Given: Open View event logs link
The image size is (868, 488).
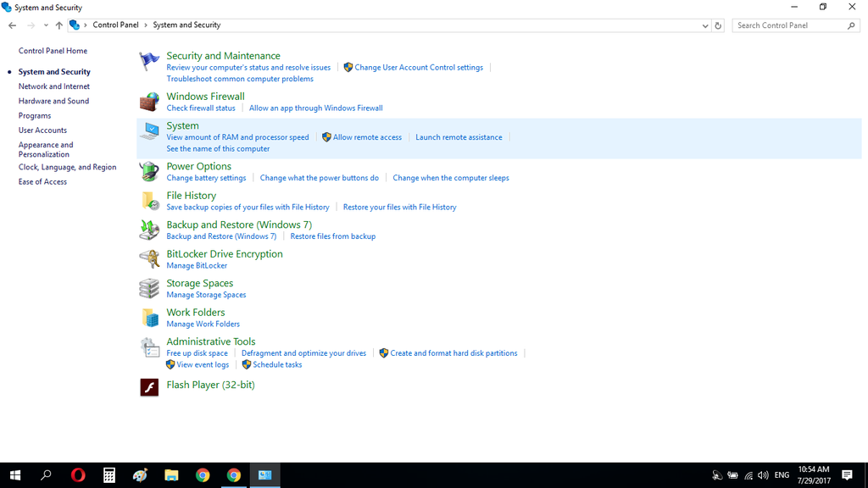Looking at the screenshot, I should click(x=203, y=364).
